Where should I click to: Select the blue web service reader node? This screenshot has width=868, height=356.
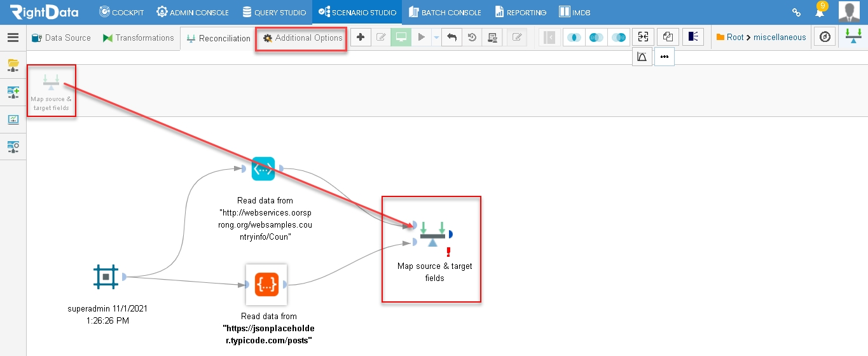pos(263,168)
